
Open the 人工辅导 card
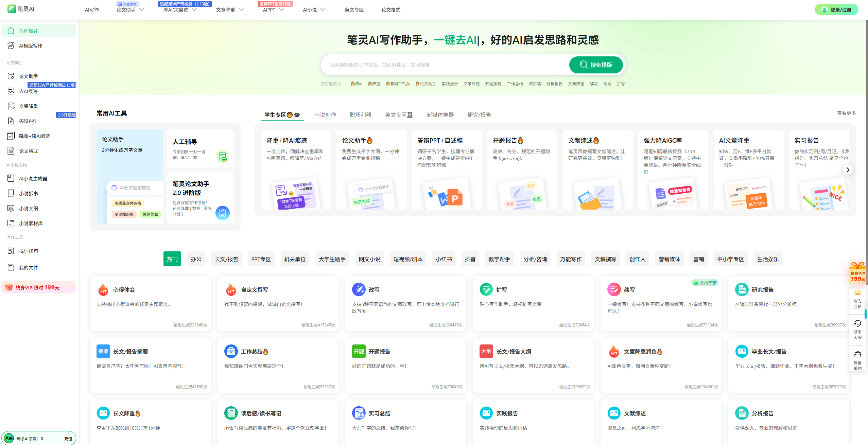pyautogui.click(x=201, y=148)
